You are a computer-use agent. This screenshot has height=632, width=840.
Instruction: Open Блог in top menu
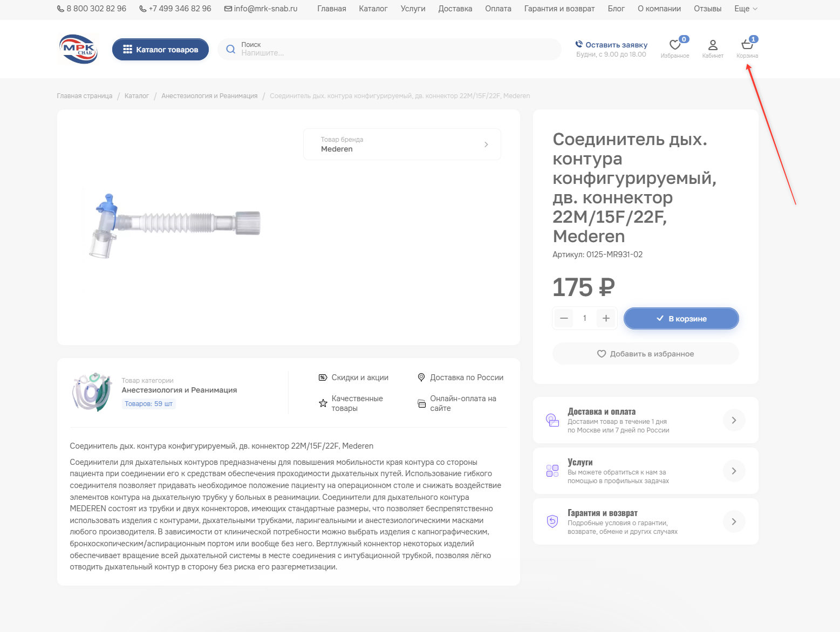(x=616, y=9)
